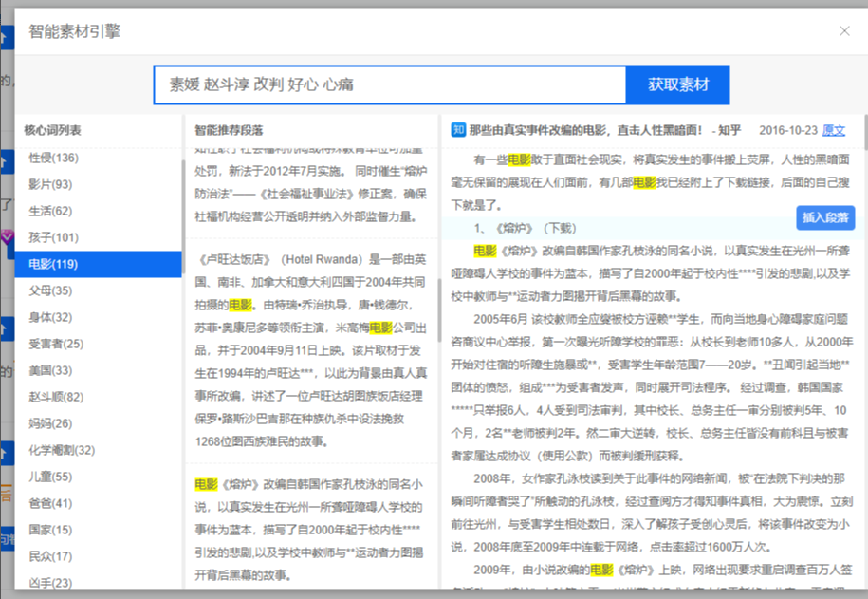Select keyword 妈妈(26)
Viewport: 868px width, 599px height.
pos(98,424)
